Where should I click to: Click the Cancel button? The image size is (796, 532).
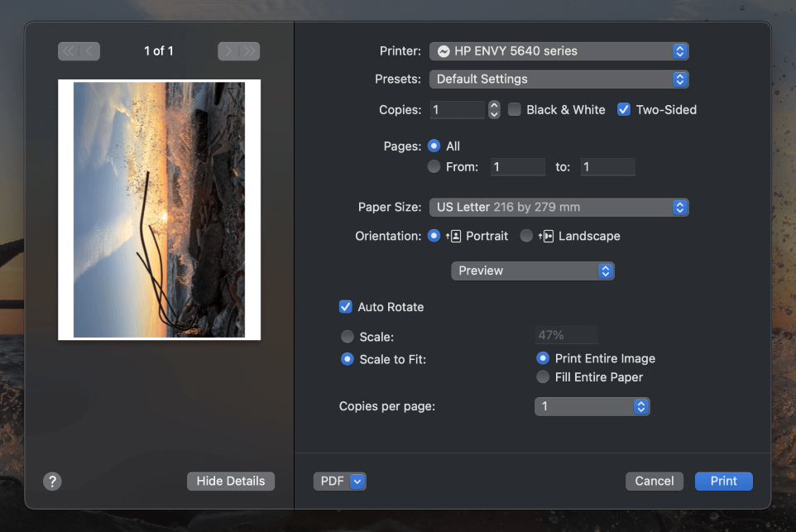(x=655, y=482)
